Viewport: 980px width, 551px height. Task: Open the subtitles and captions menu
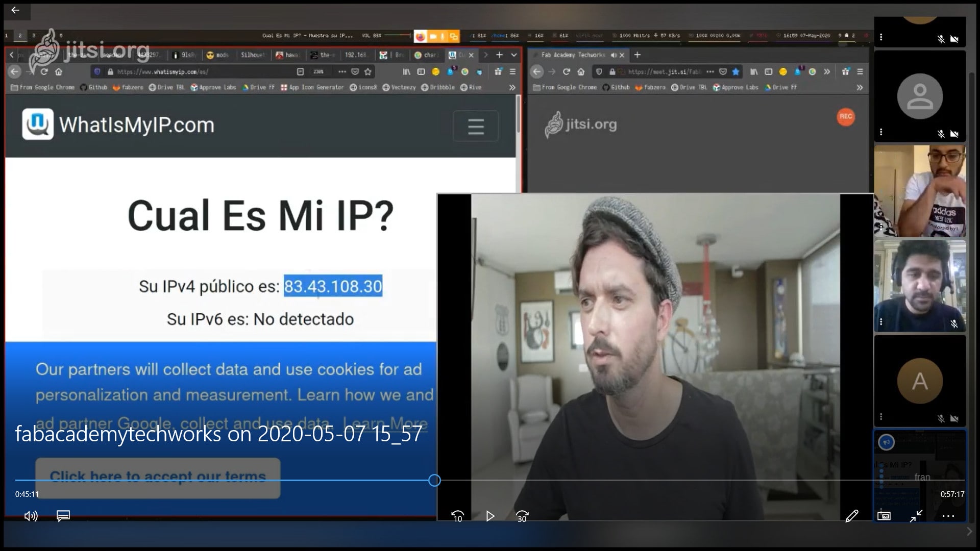[63, 516]
